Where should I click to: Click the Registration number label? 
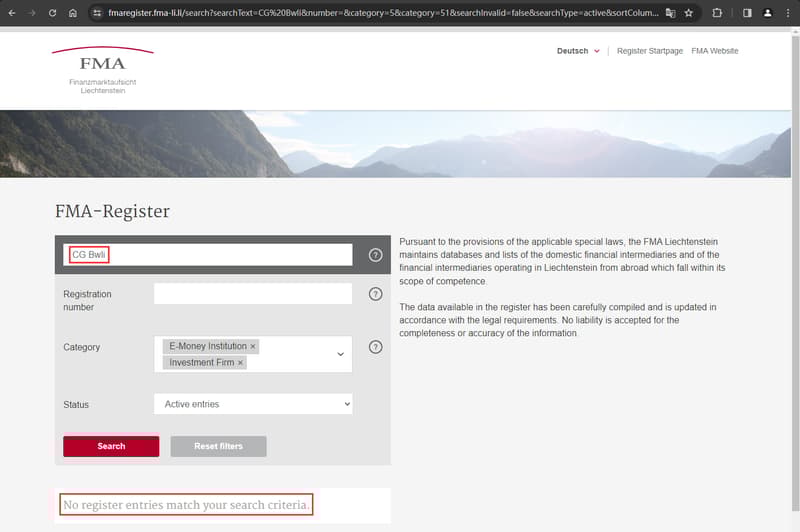[87, 300]
